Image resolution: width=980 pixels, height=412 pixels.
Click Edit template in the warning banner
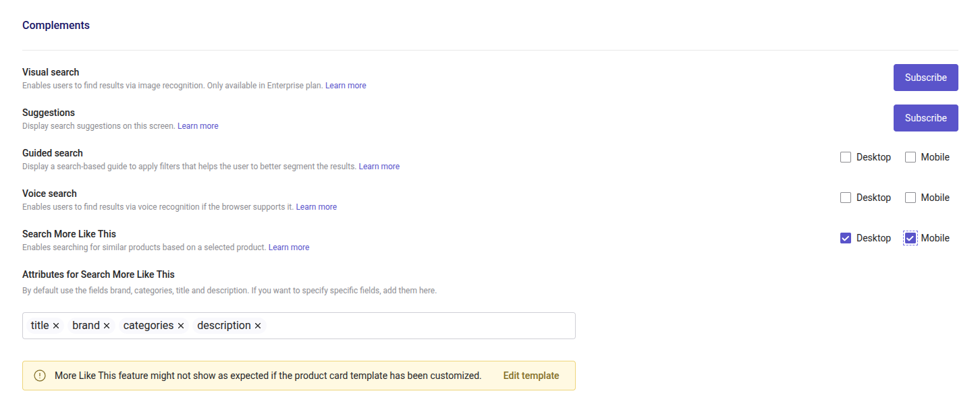click(530, 375)
